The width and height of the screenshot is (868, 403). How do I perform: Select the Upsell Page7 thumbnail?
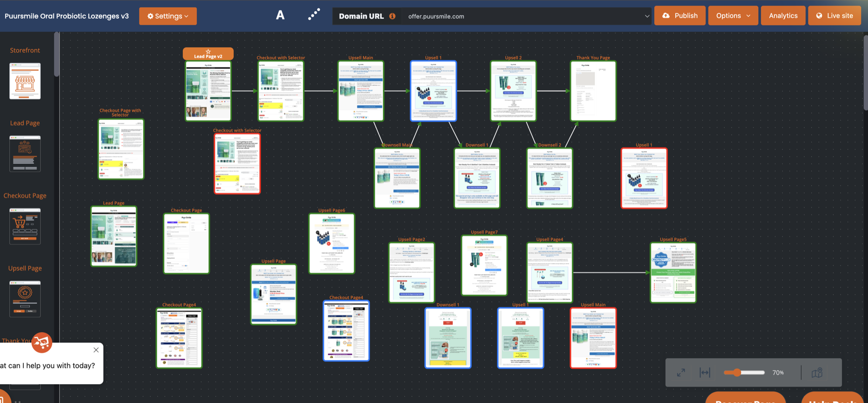pos(484,265)
